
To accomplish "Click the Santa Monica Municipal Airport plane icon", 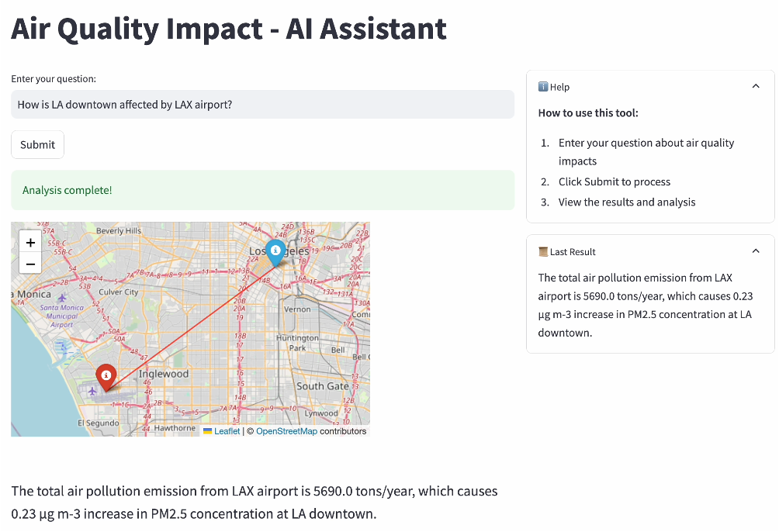I will 62,298.
